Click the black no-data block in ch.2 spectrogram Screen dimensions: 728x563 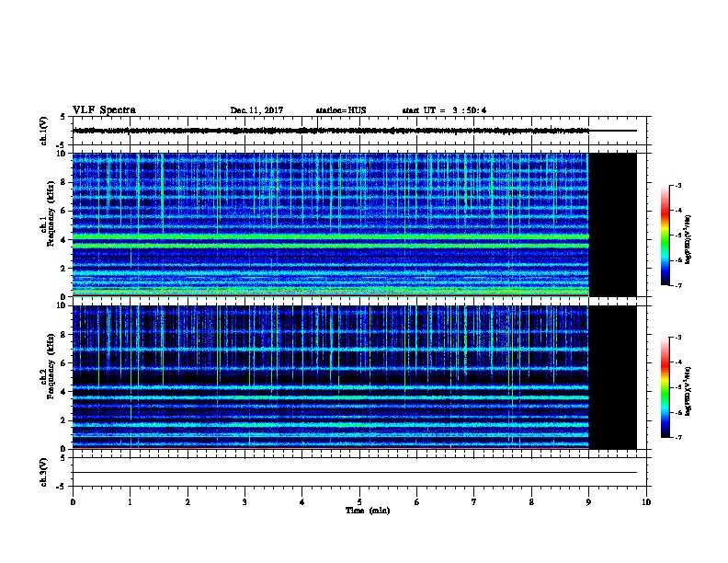(x=613, y=377)
